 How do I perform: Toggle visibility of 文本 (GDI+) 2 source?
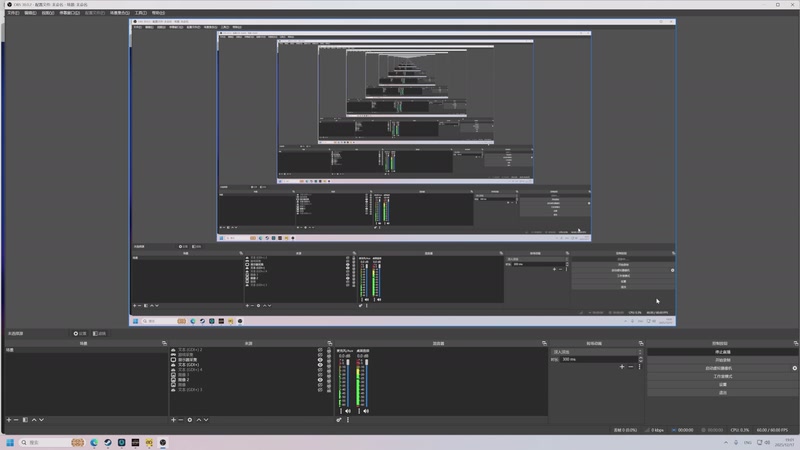click(320, 350)
